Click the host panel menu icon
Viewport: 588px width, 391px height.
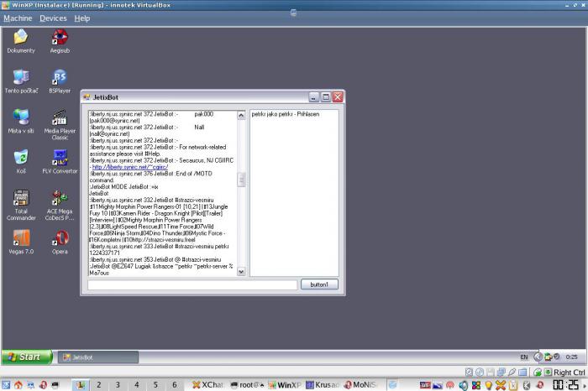(6, 385)
